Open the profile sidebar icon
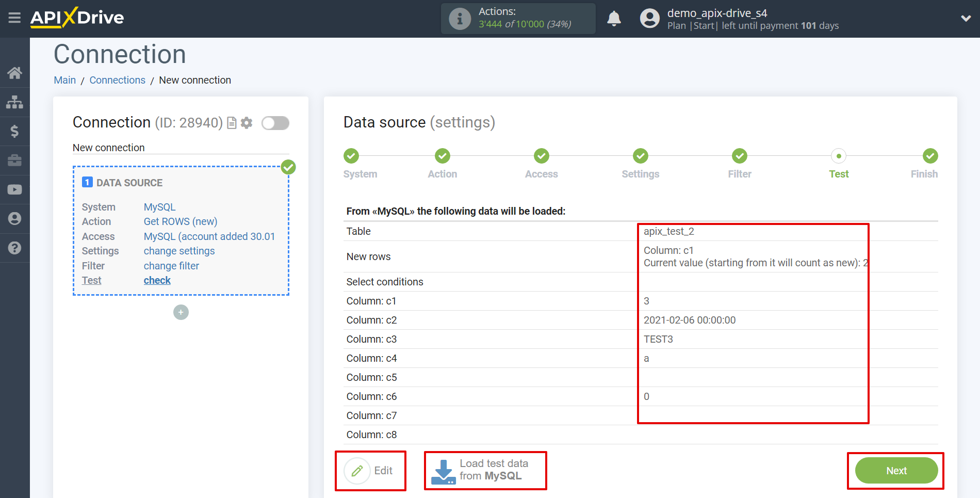 (x=14, y=219)
